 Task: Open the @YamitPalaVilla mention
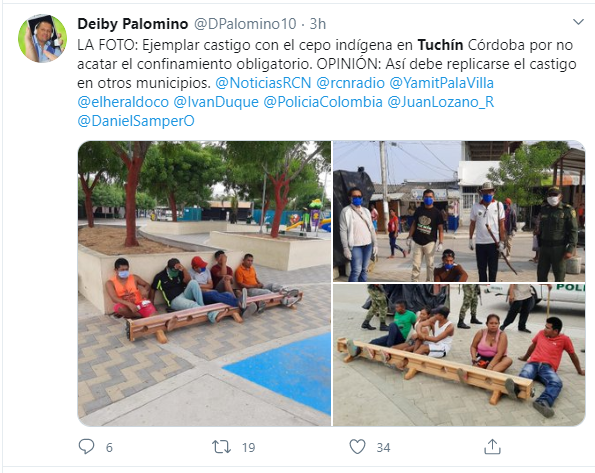coord(441,83)
